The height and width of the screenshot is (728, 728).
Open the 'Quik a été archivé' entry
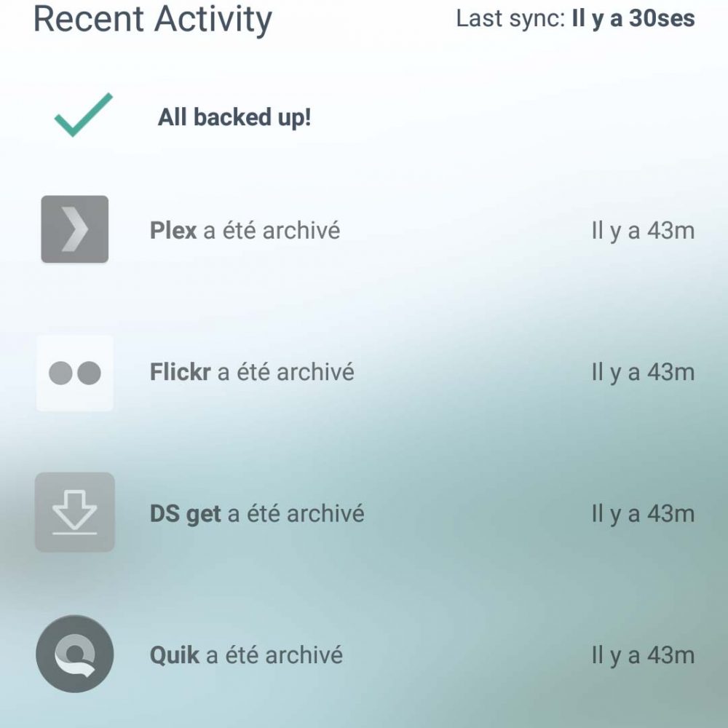pyautogui.click(x=364, y=655)
